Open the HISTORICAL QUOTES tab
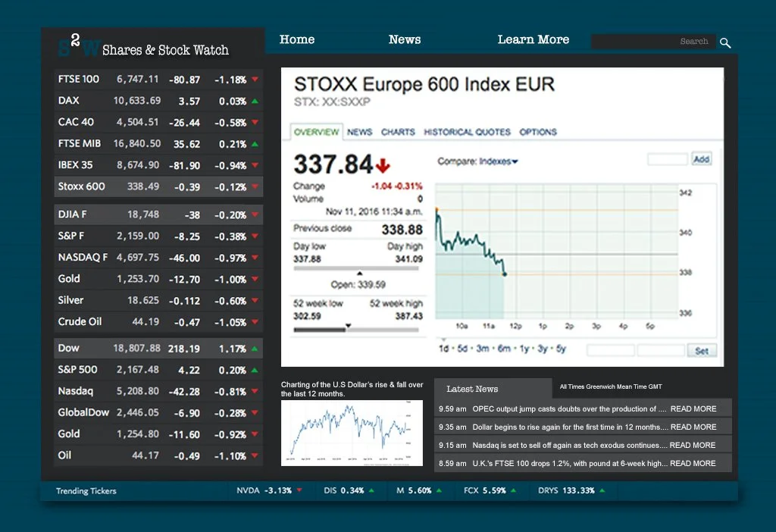776x532 pixels. 467,132
